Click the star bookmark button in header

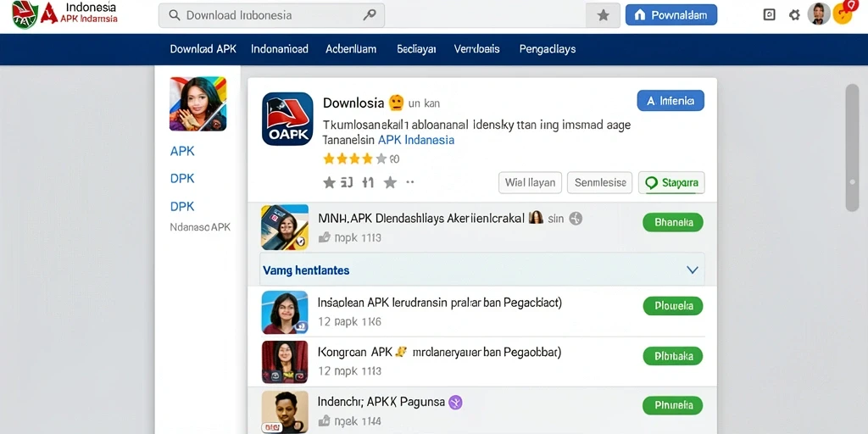[604, 15]
